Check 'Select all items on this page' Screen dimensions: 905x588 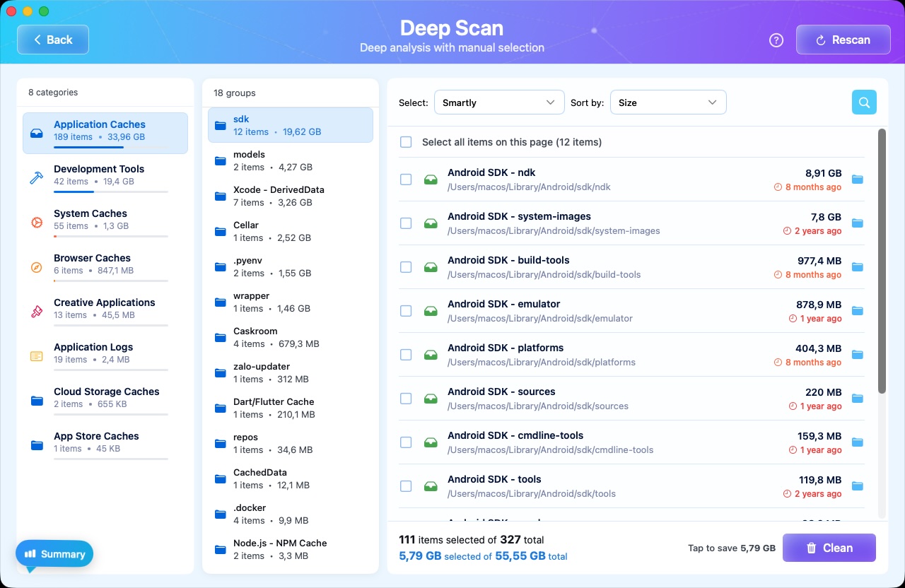pyautogui.click(x=406, y=141)
